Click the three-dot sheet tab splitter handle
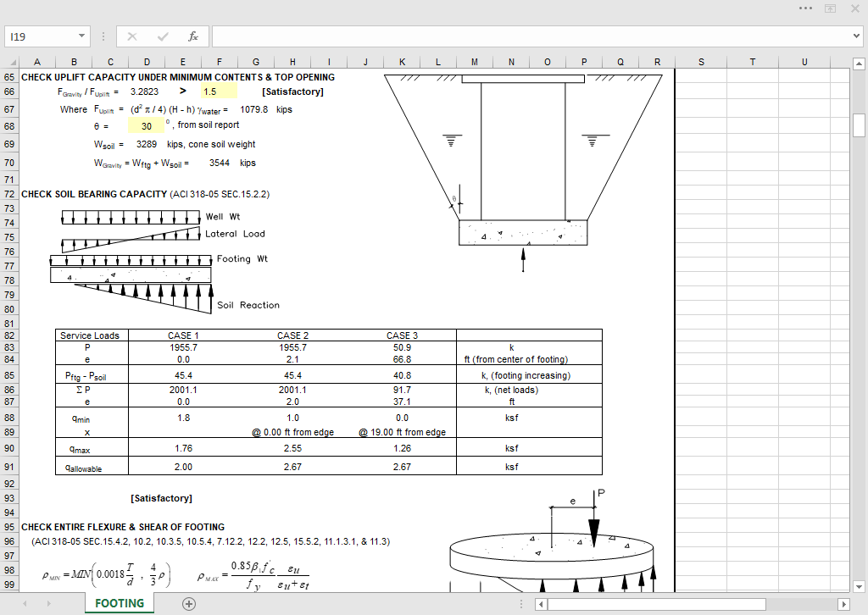This screenshot has width=868, height=615. [521, 605]
